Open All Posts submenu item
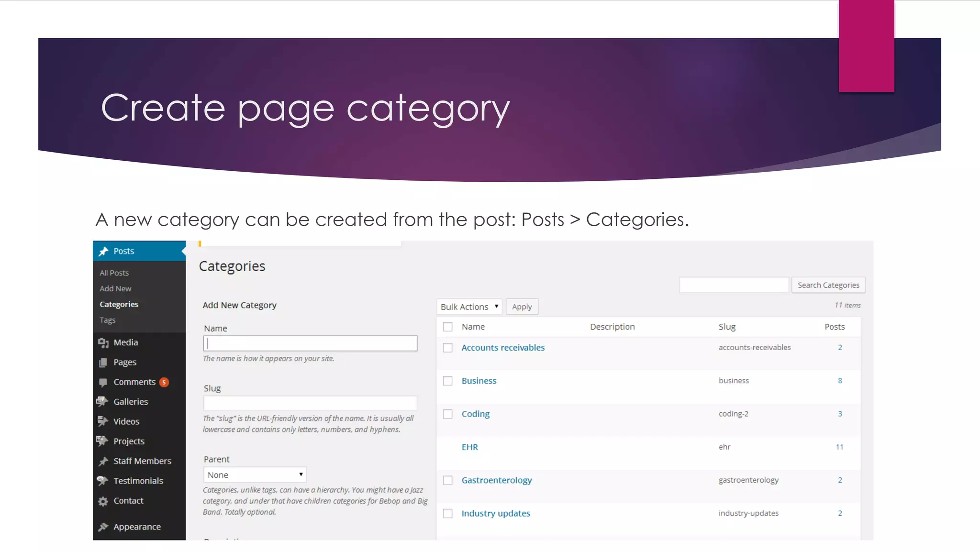The height and width of the screenshot is (551, 980). pyautogui.click(x=114, y=273)
